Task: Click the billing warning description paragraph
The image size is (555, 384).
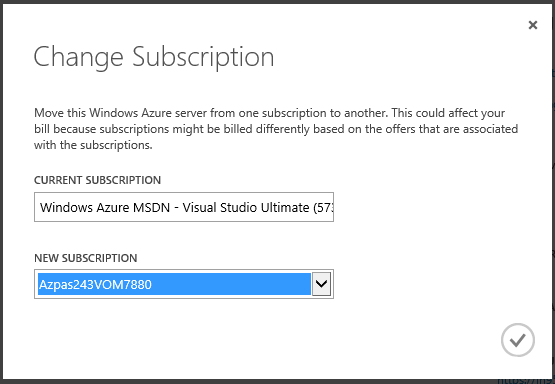Action: pyautogui.click(x=276, y=129)
